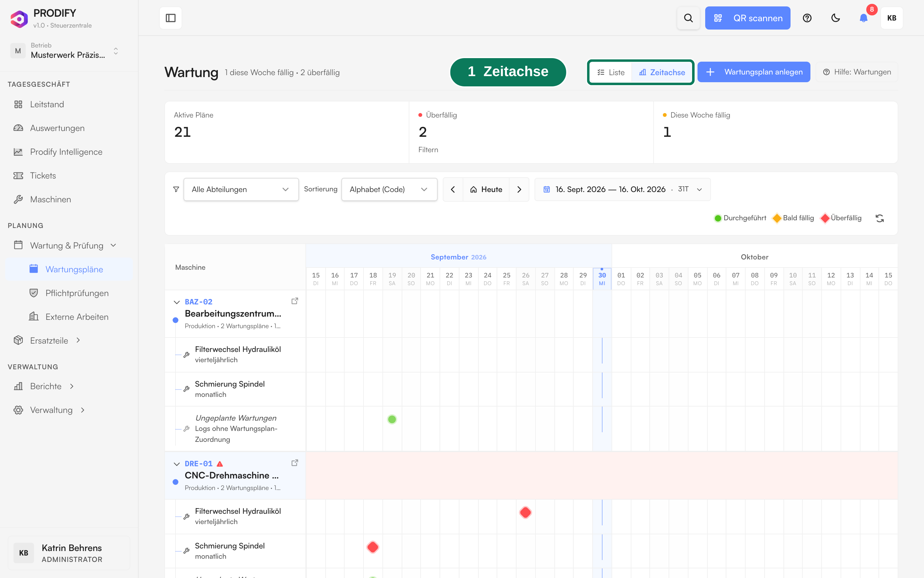Open Maschinen in sidebar
Image resolution: width=924 pixels, height=578 pixels.
pyautogui.click(x=69, y=199)
